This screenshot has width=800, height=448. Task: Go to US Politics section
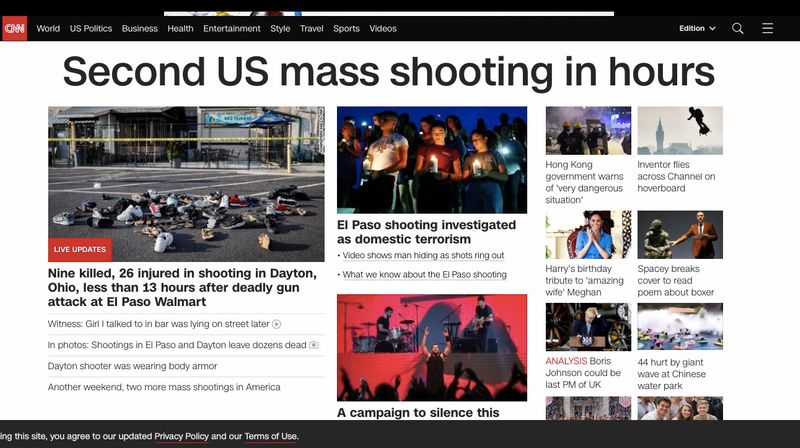(x=91, y=28)
